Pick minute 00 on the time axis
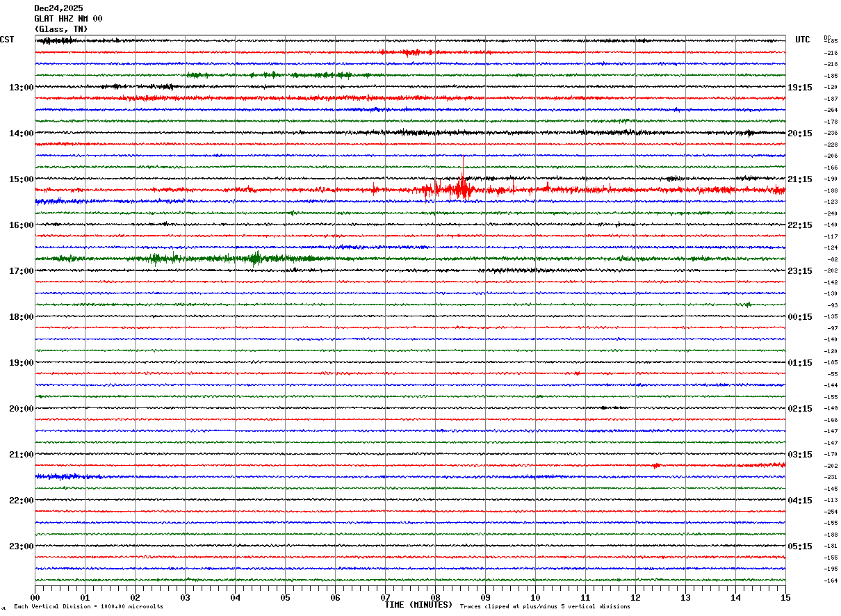This screenshot has height=616, width=841. 35,597
